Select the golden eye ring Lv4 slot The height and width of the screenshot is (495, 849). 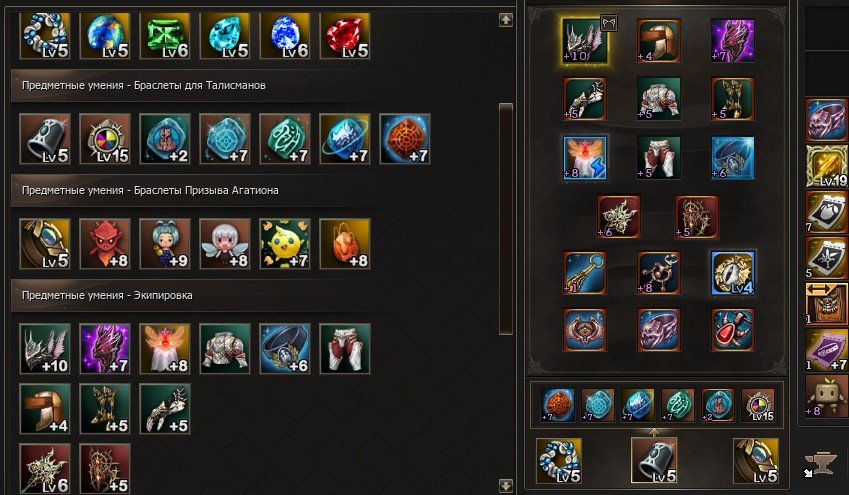[x=733, y=273]
